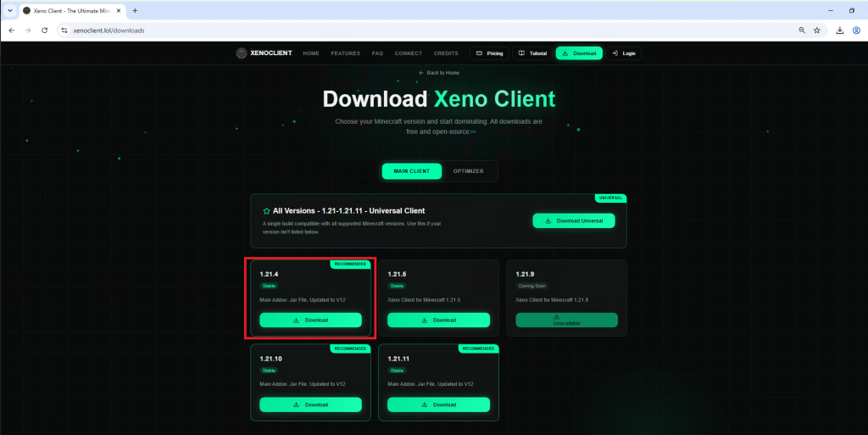Click the Stable badge on 1.21.5 card

point(397,286)
